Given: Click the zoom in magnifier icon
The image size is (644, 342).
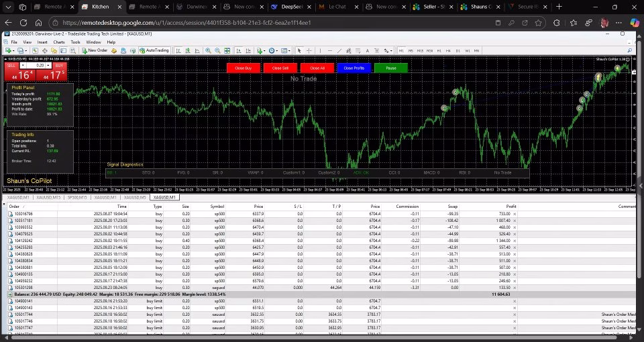Looking at the screenshot, I should [208, 50].
